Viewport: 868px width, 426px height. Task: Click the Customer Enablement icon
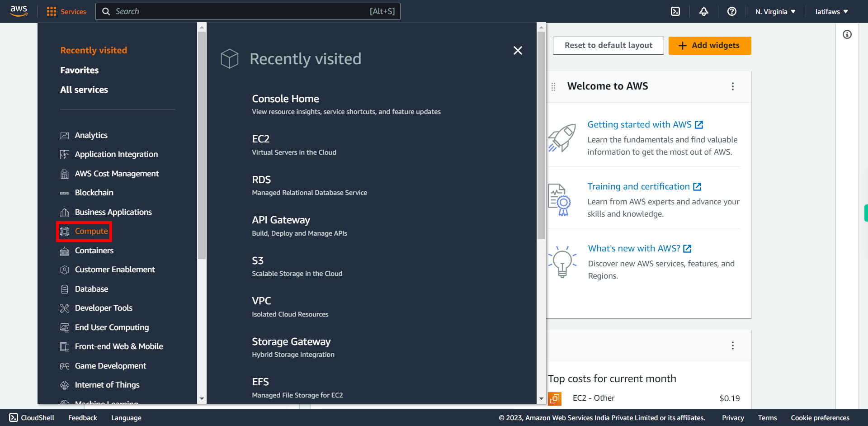[65, 270]
